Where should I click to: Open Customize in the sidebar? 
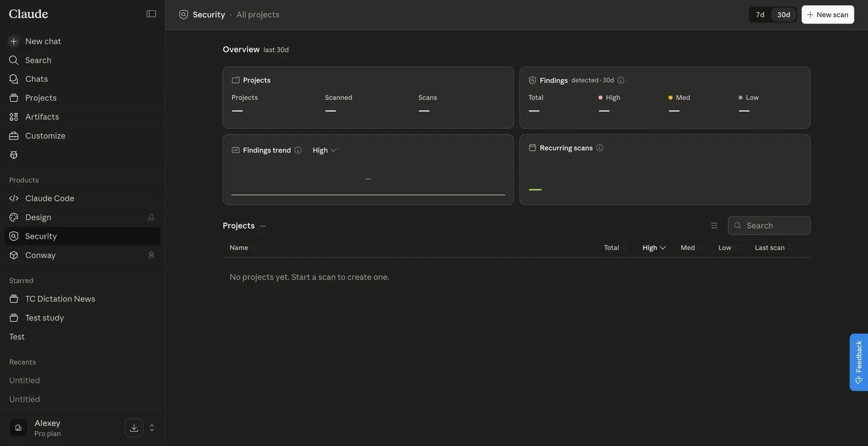click(82, 136)
